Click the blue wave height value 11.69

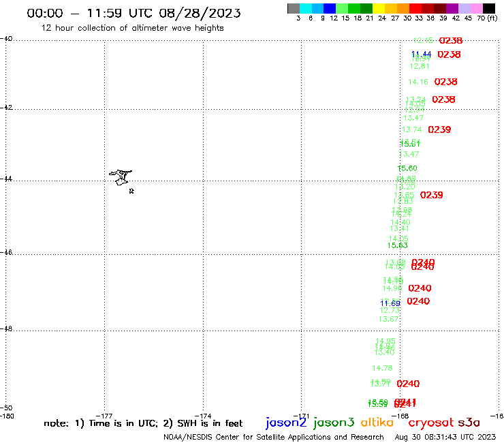(390, 303)
